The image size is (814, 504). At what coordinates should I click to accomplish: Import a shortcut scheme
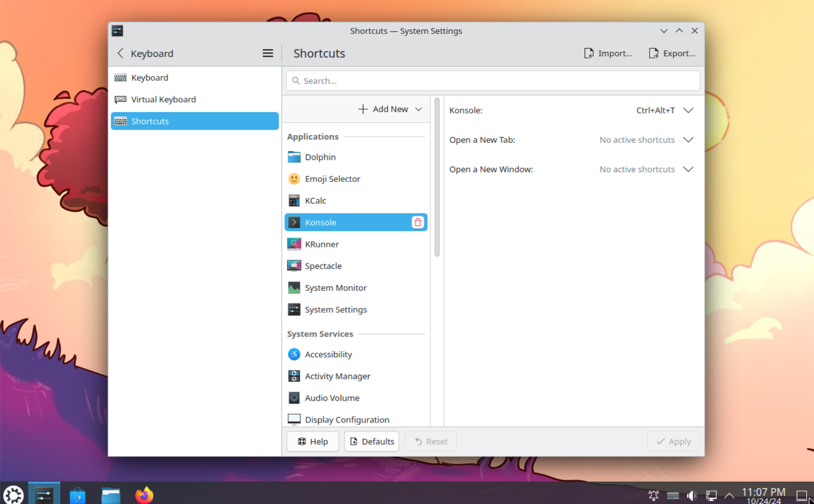tap(608, 53)
